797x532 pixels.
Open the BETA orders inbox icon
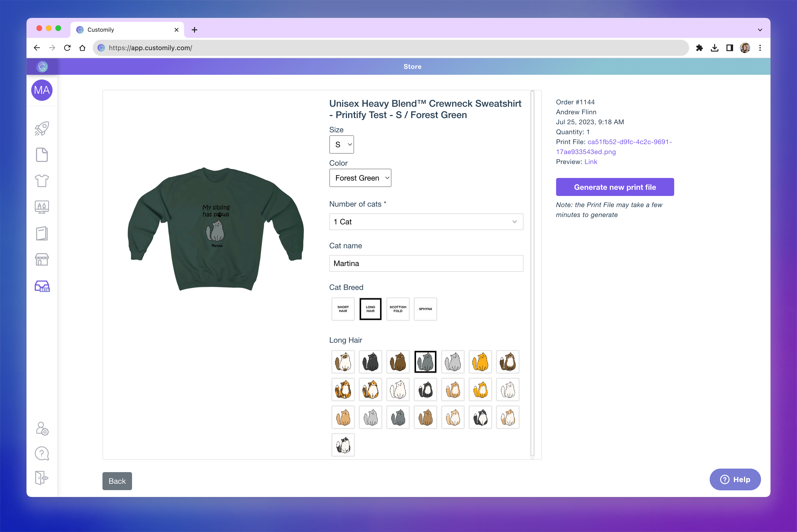tap(41, 286)
